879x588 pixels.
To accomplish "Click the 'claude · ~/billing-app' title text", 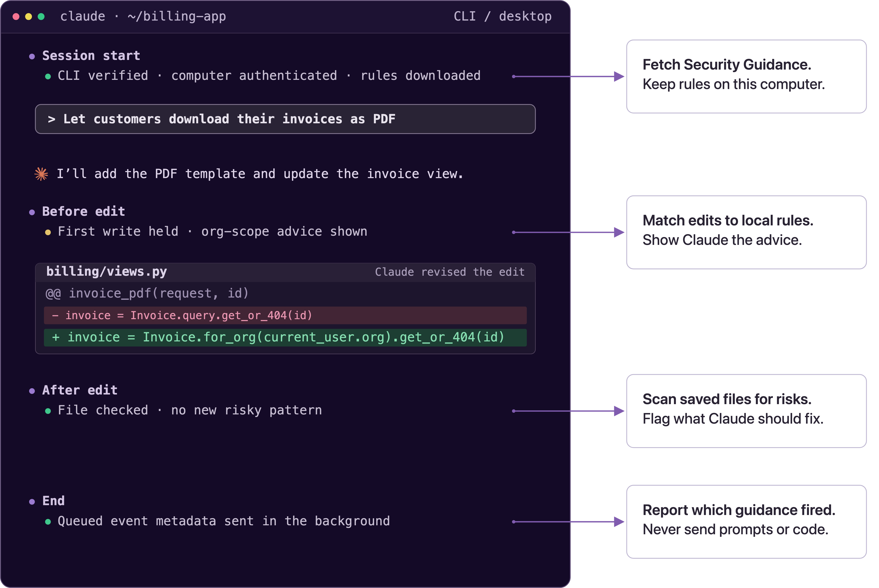I will pyautogui.click(x=143, y=16).
